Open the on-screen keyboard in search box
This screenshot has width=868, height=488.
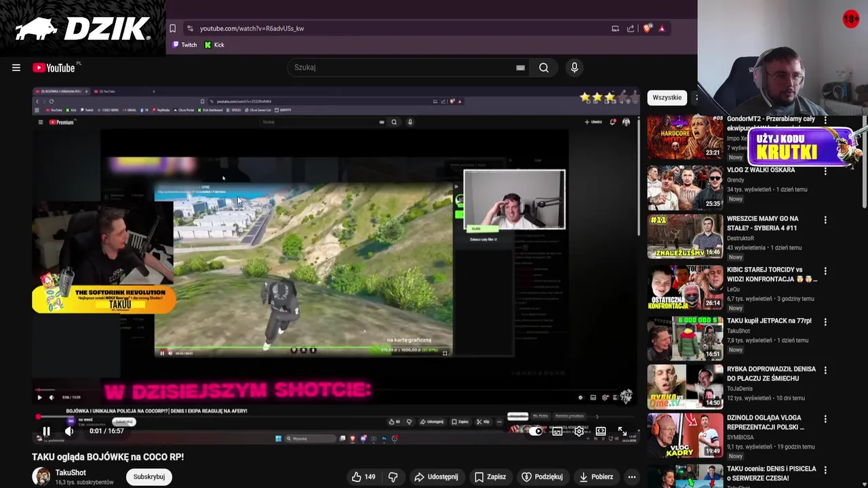click(520, 68)
